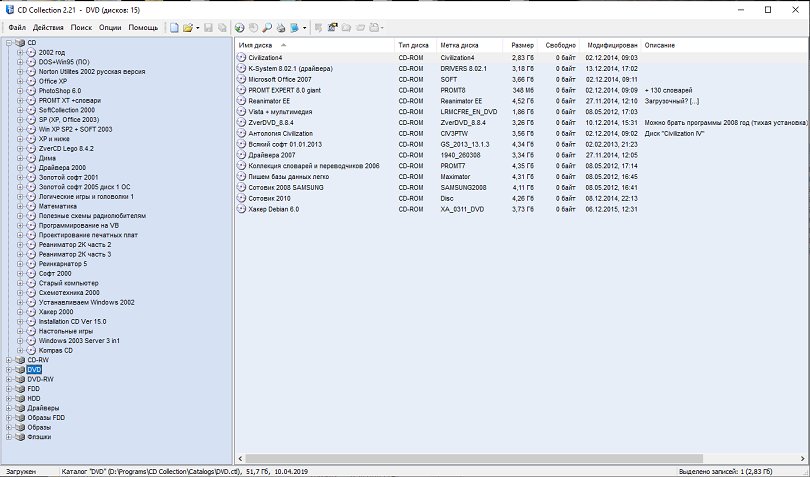Select the Хакер Debian 6.0 disc row

(x=522, y=209)
